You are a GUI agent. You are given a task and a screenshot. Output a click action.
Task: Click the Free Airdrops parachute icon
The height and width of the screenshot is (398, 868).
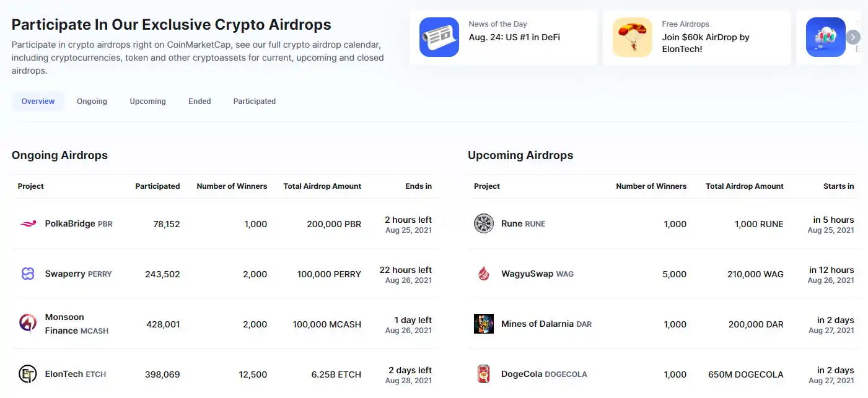coord(633,37)
